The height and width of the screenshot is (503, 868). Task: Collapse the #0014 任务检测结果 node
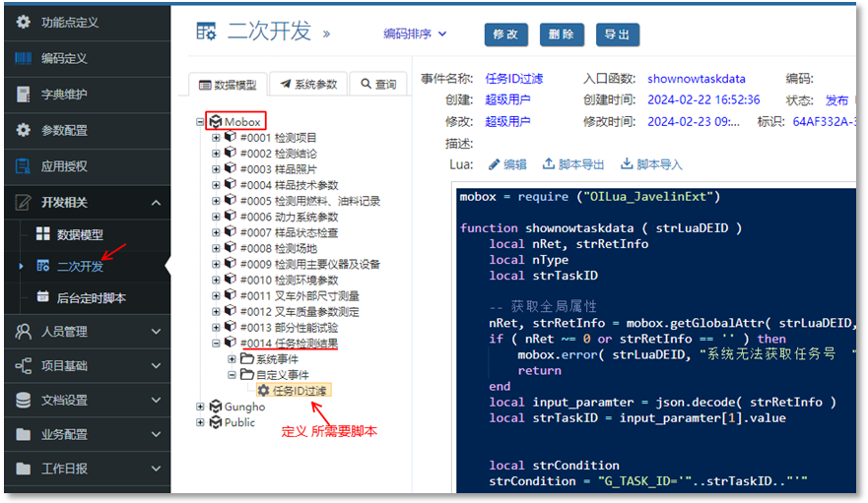tap(217, 344)
